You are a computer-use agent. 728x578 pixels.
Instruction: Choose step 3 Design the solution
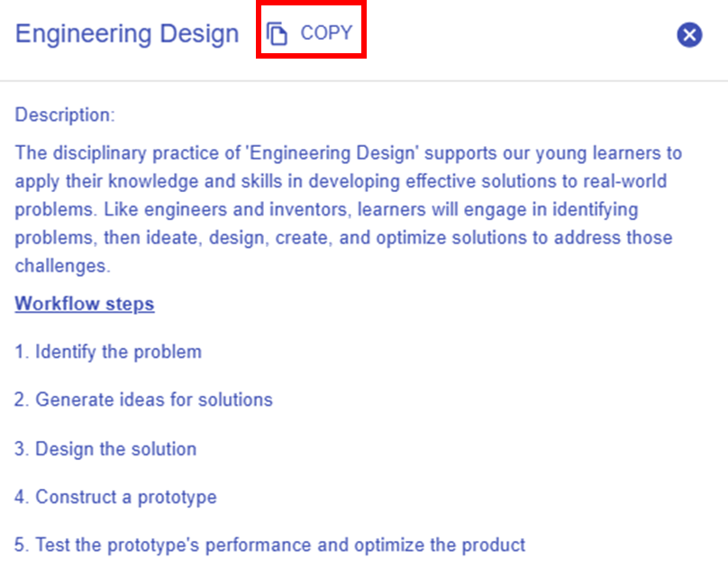click(105, 449)
